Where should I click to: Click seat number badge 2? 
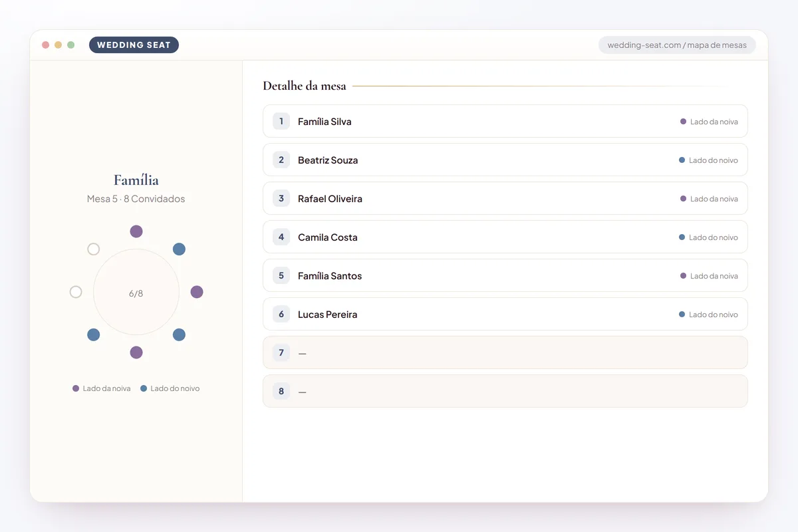coord(281,160)
